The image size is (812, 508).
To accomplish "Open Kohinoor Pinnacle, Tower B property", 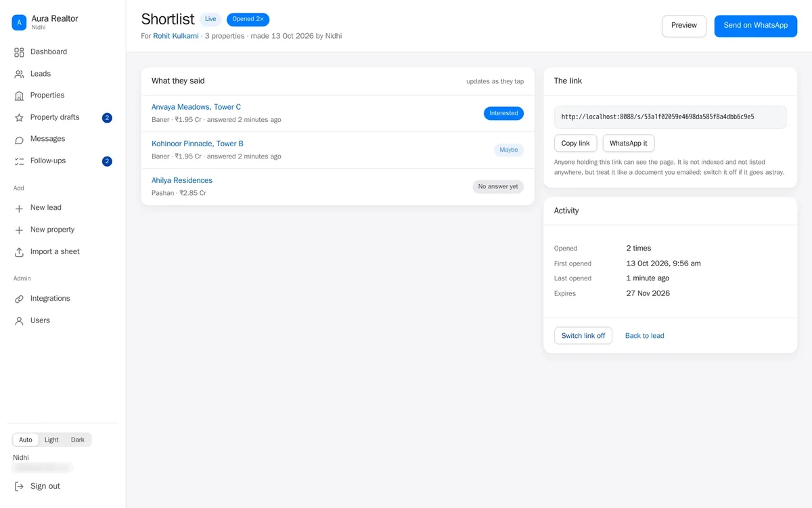I will (198, 144).
